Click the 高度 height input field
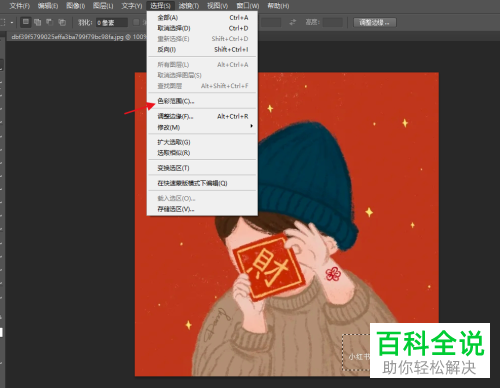 [333, 22]
